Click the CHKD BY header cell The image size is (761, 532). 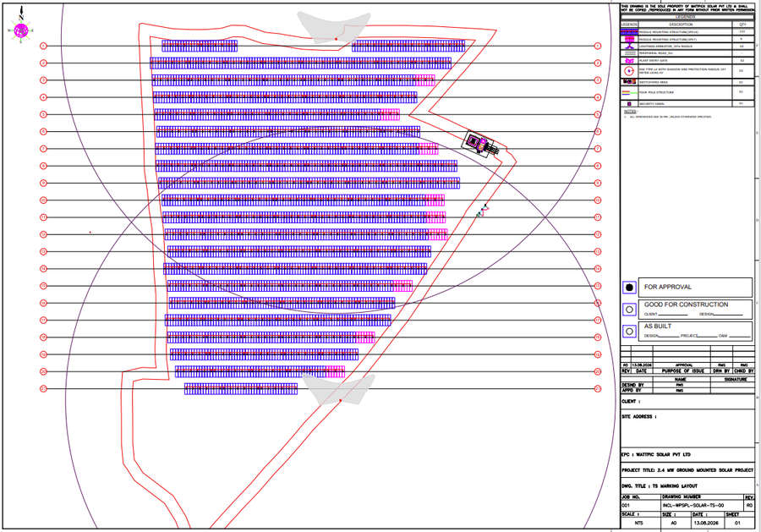(743, 370)
